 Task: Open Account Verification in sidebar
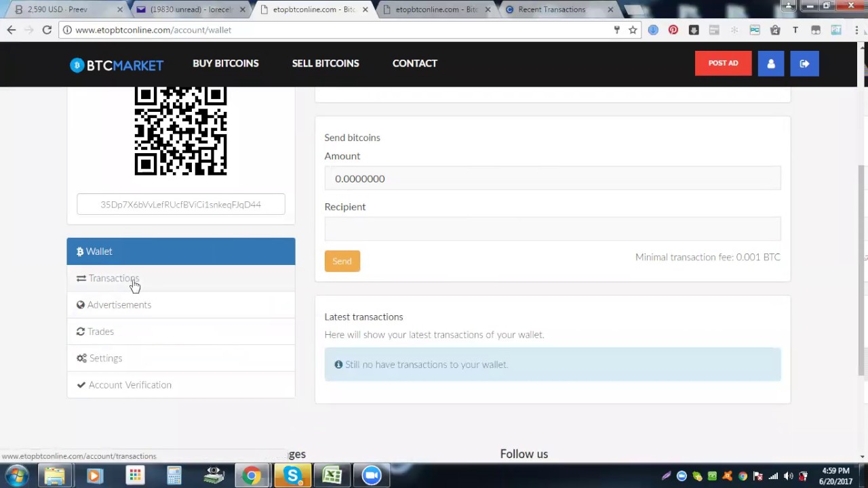tap(181, 385)
